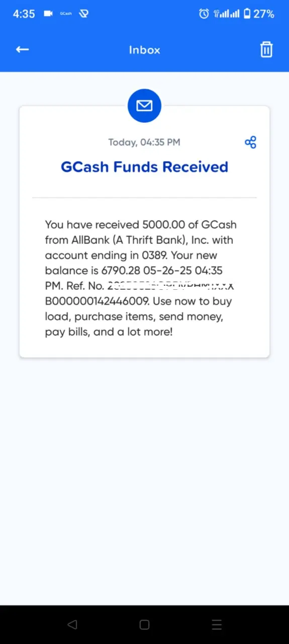289x644 pixels.
Task: Tap the reference number B000000142446009
Action: tap(97, 301)
